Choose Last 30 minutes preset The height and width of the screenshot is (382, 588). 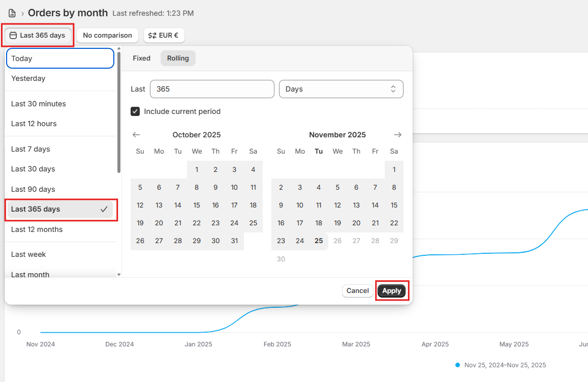pos(60,104)
